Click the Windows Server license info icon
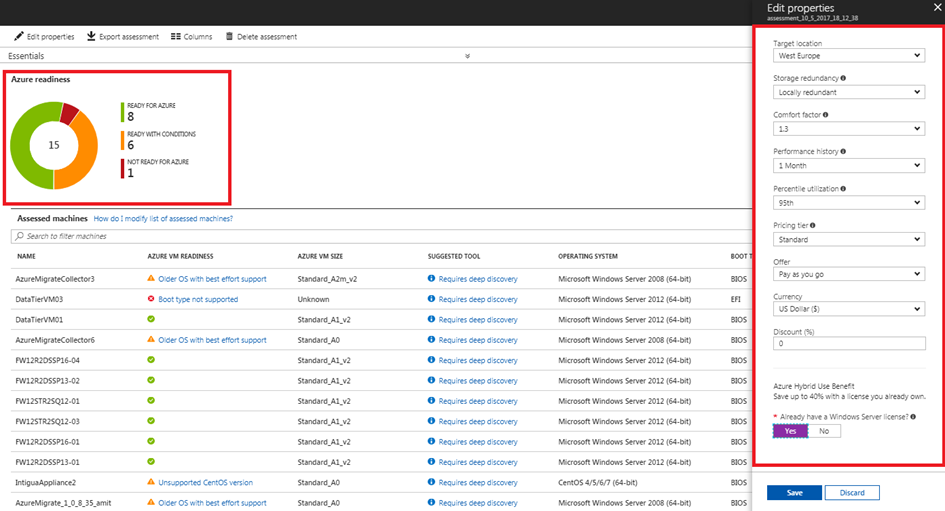Screen dimensions: 945x511 (x=913, y=416)
